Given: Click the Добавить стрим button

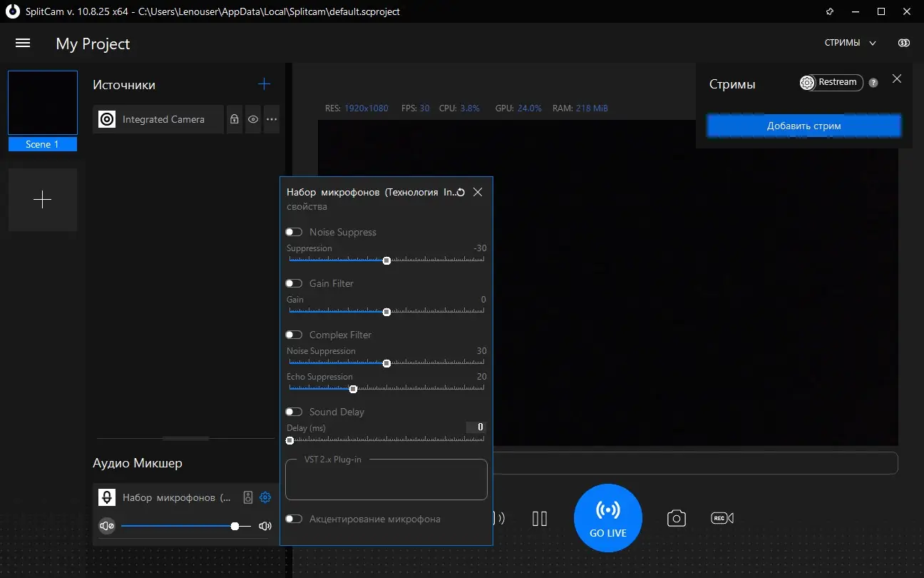Looking at the screenshot, I should click(804, 126).
